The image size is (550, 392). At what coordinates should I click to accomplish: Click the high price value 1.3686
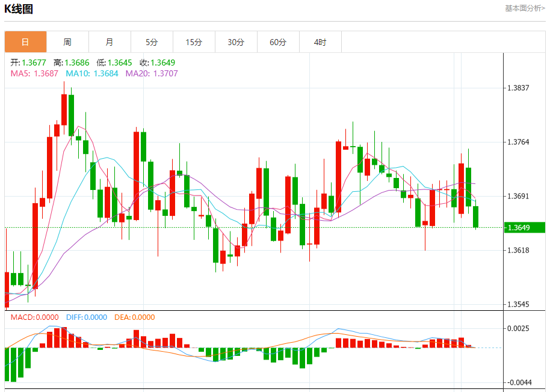click(x=77, y=63)
